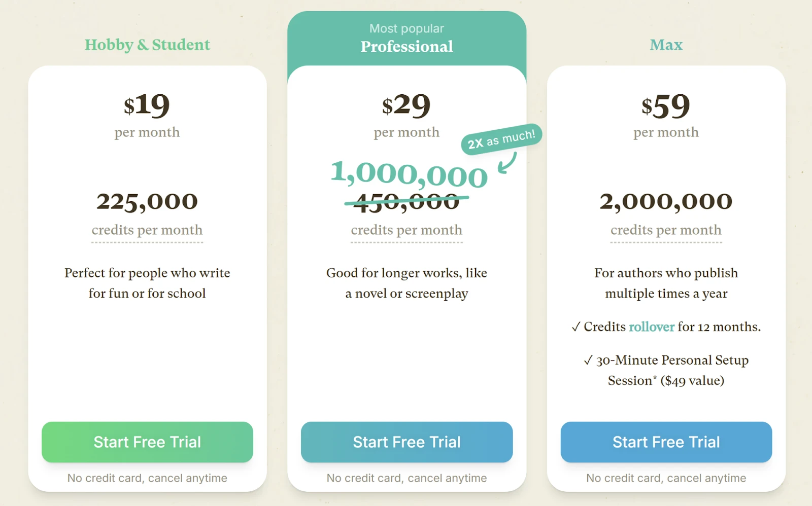Click the 'credits per month' label under 225,000

tap(147, 230)
